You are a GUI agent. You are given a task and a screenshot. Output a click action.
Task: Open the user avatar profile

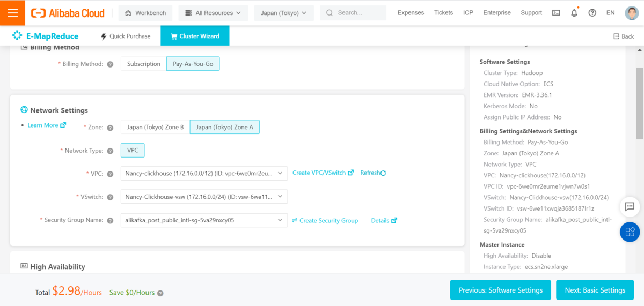click(x=632, y=13)
